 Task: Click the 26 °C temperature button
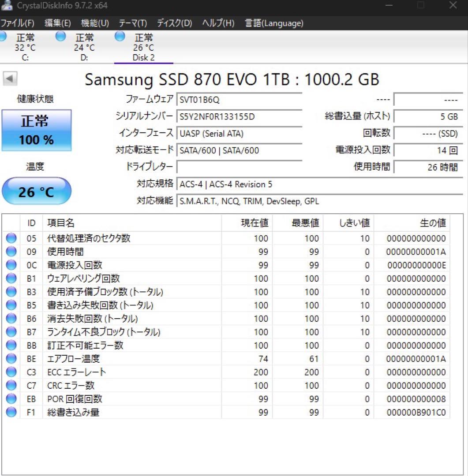click(x=37, y=190)
